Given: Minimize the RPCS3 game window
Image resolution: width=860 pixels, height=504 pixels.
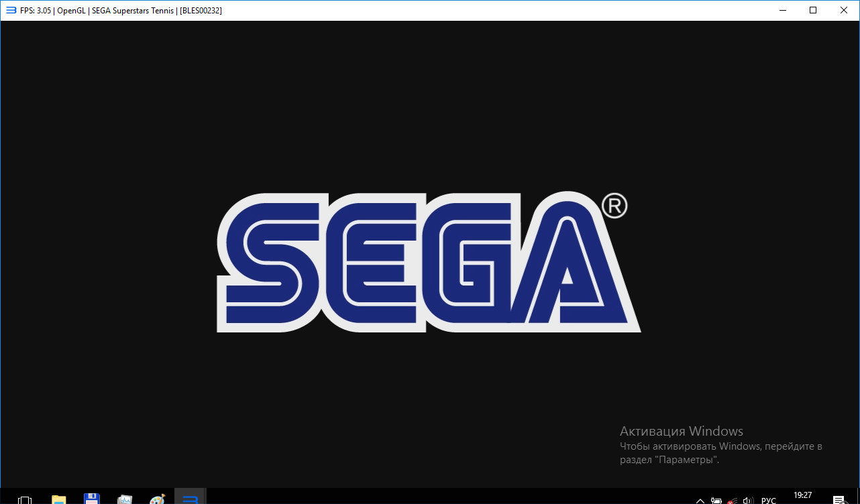Looking at the screenshot, I should tap(782, 10).
